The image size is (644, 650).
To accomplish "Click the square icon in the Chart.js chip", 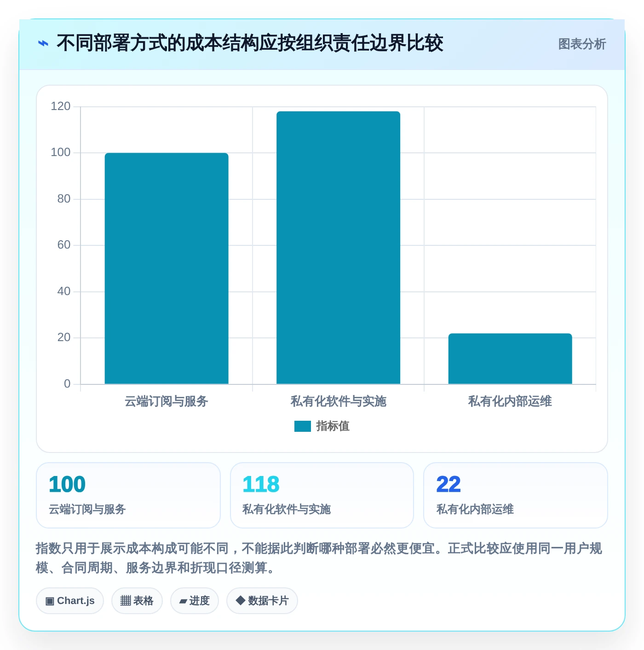I will (x=50, y=601).
